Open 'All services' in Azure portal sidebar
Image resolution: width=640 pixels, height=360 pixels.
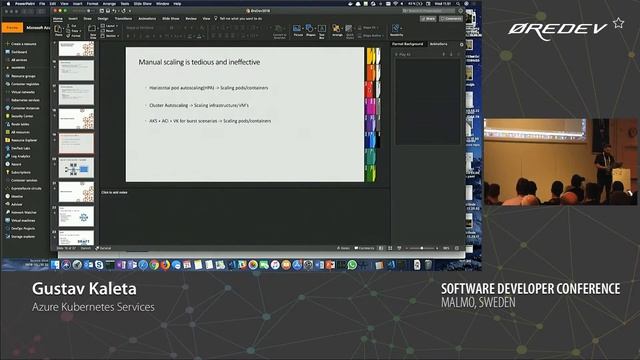tap(16, 60)
